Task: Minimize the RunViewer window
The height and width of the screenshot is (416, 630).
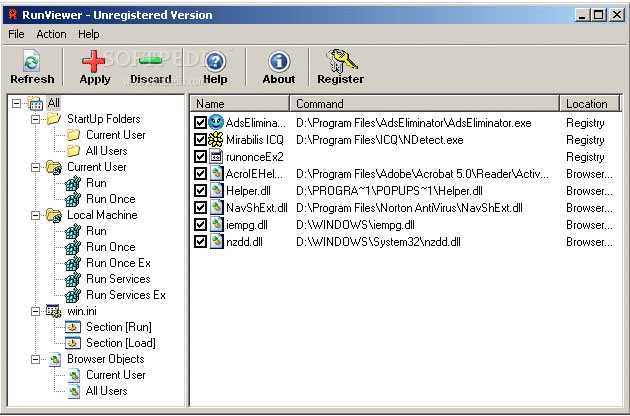Action: coord(582,15)
